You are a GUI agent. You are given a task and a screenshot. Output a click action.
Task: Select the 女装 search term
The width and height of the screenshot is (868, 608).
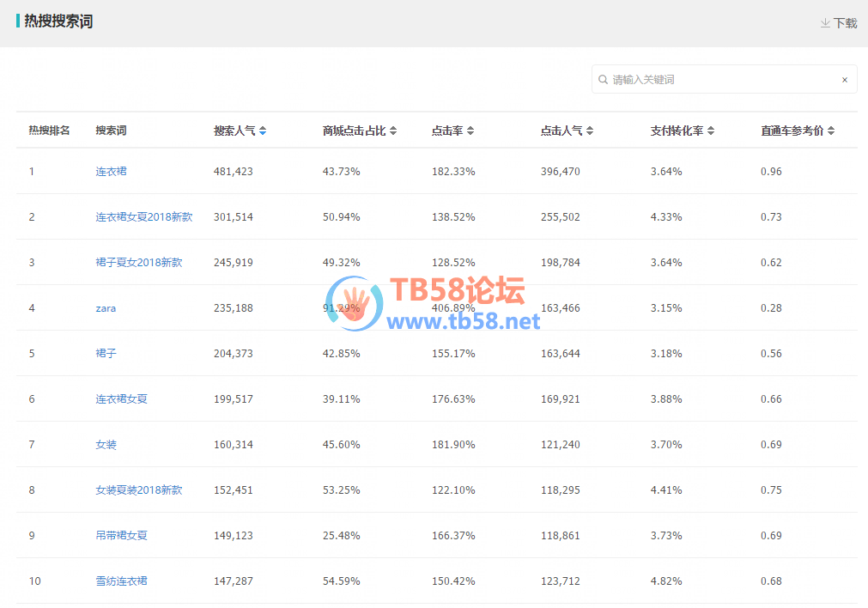click(x=106, y=445)
